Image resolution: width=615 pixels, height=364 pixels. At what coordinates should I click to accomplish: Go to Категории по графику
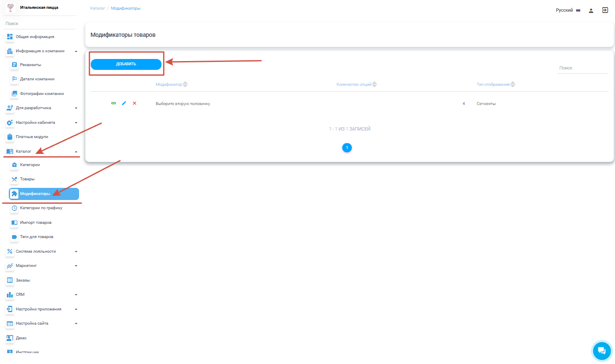point(41,208)
